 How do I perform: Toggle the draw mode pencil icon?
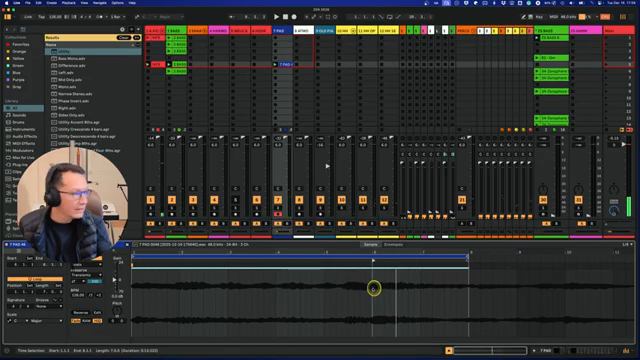[x=523, y=17]
